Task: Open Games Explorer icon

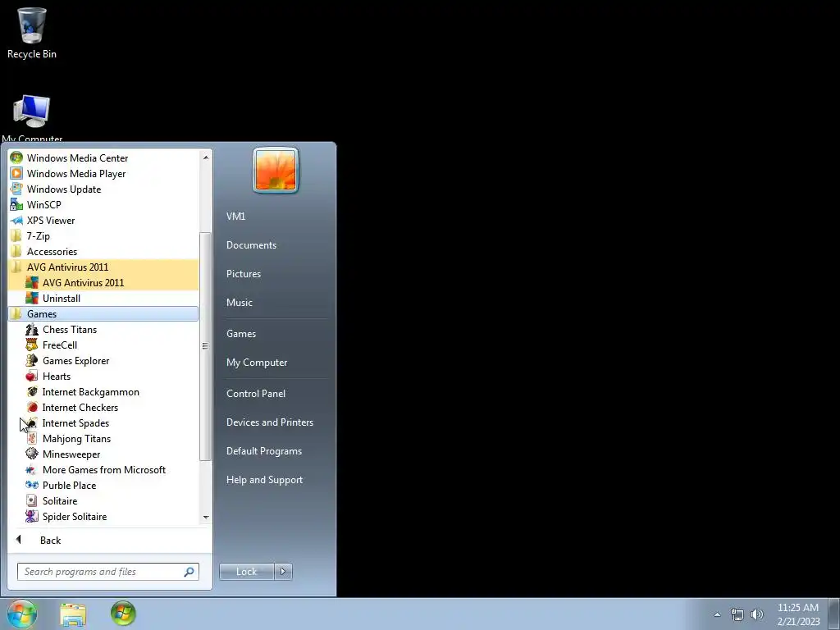Action: (32, 360)
